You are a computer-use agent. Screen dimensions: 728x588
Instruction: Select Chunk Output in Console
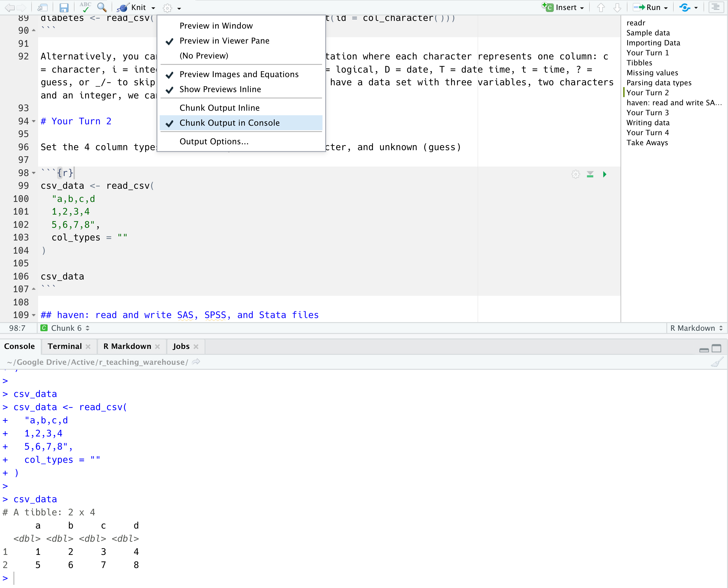click(241, 122)
